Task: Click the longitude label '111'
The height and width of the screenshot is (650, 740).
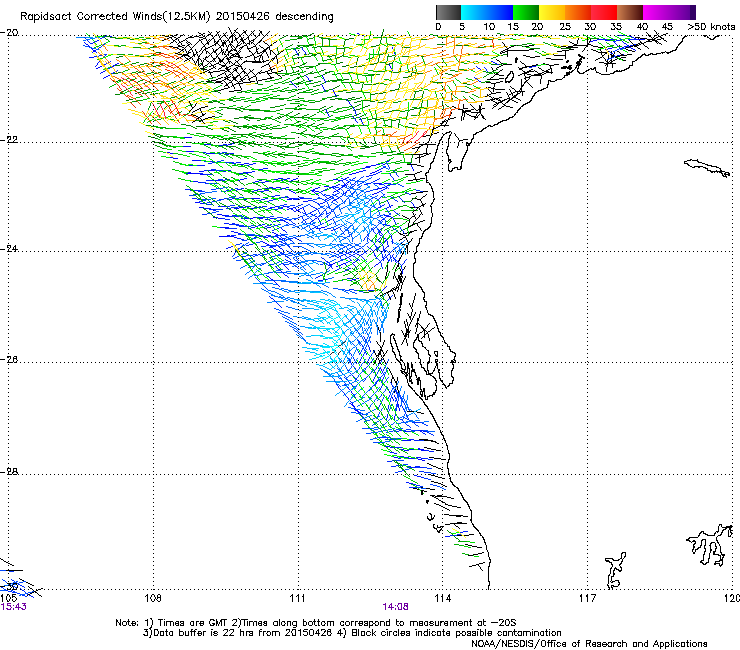Action: click(297, 598)
